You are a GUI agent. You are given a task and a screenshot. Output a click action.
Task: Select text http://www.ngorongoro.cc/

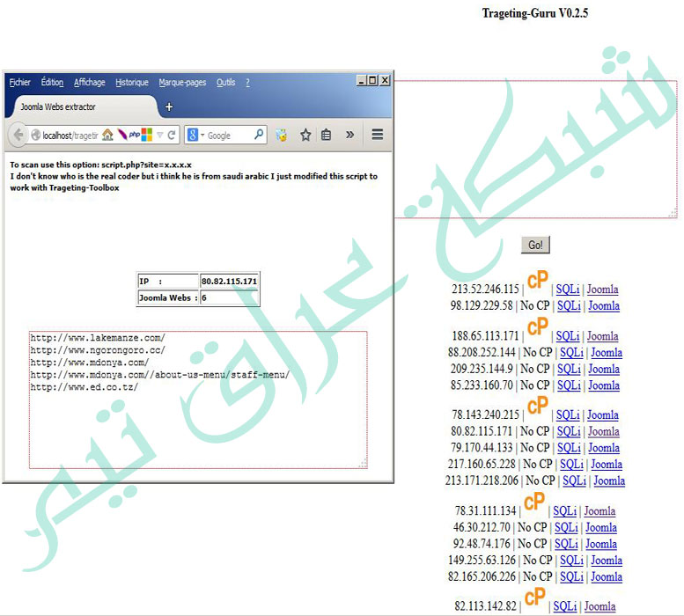click(x=98, y=350)
